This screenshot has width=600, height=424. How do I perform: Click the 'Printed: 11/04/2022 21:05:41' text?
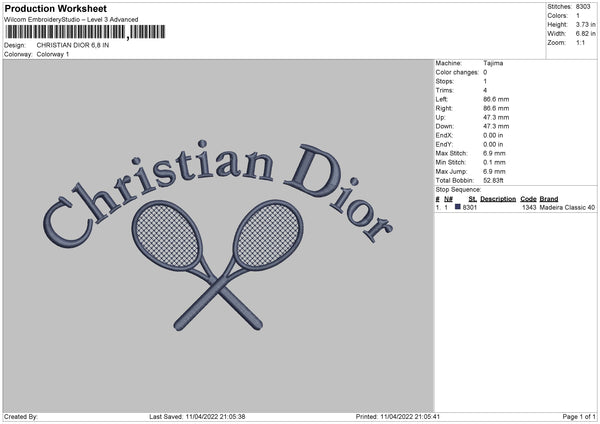click(398, 417)
